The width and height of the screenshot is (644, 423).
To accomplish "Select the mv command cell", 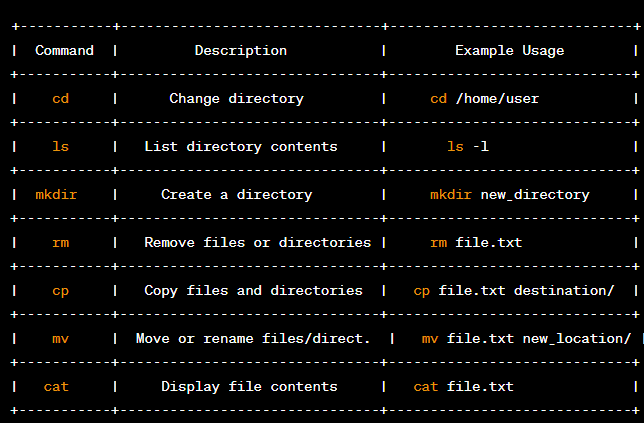I will [x=60, y=339].
